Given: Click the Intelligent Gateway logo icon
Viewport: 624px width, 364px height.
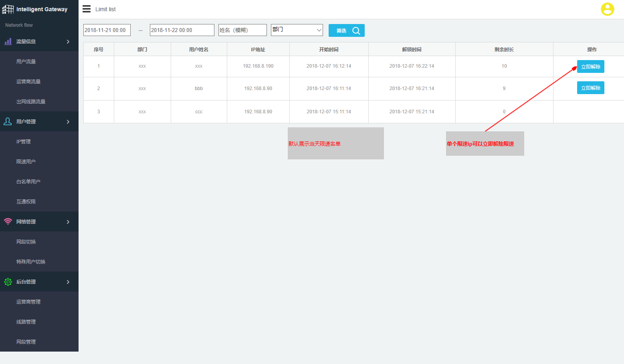Looking at the screenshot, I should pyautogui.click(x=8, y=9).
